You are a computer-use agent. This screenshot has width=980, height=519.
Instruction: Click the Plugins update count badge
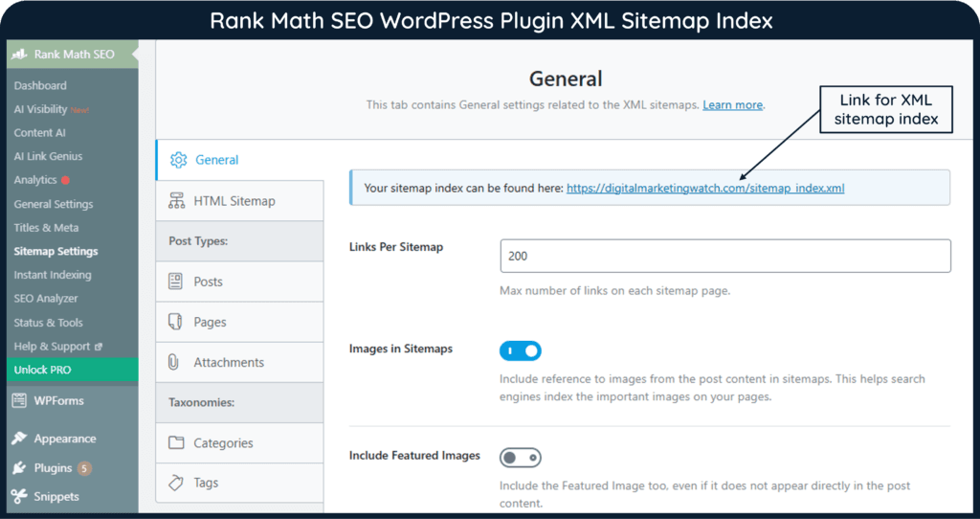coord(84,467)
